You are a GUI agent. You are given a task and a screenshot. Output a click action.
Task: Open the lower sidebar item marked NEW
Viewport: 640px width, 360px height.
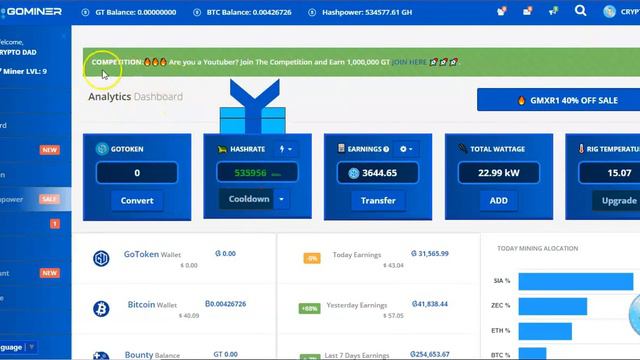pos(36,273)
